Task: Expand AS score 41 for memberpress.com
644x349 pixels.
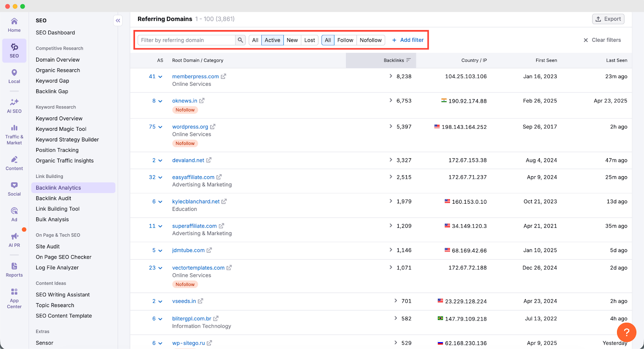Action: point(155,76)
